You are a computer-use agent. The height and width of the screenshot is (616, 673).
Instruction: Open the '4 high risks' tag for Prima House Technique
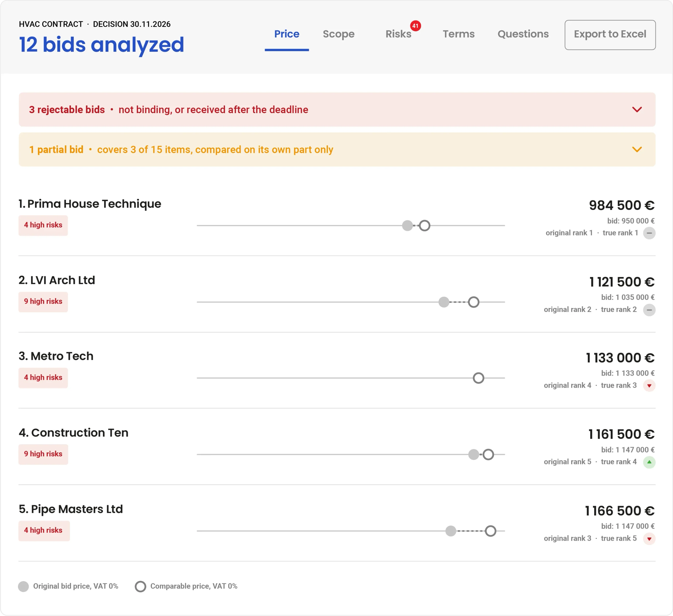43,225
